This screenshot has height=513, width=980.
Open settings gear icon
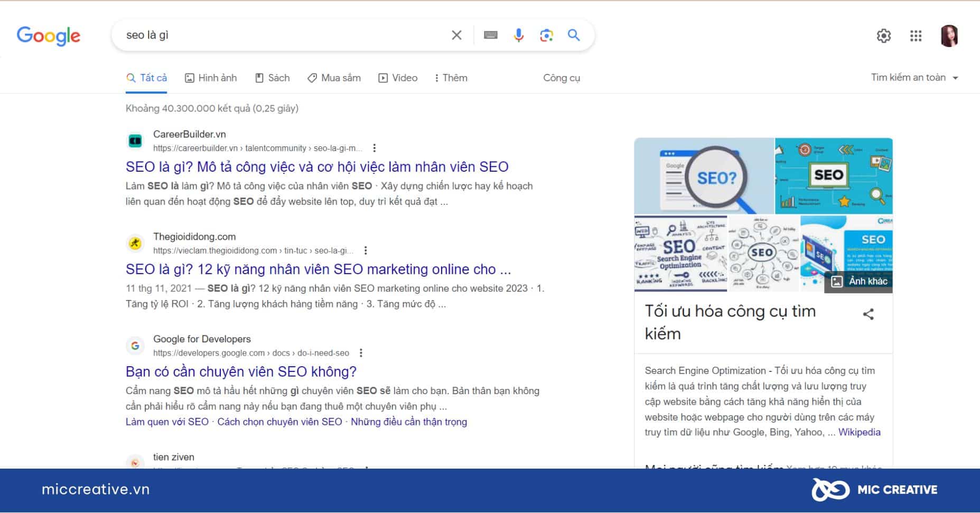884,36
